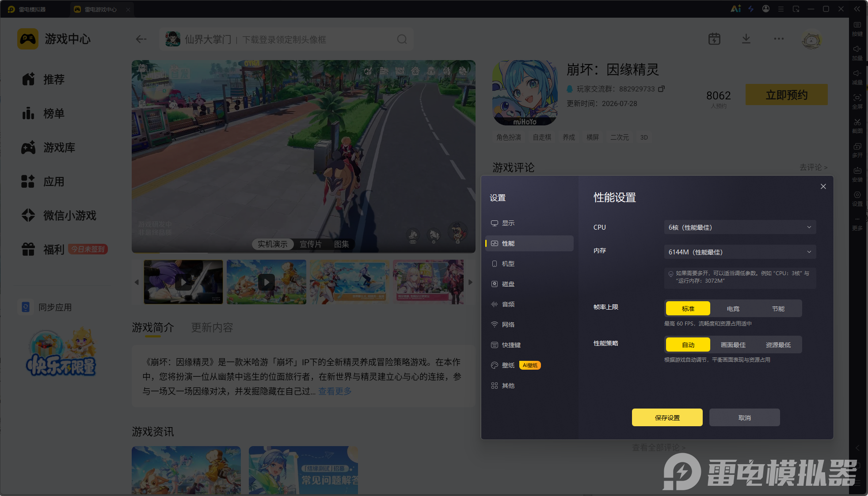
Task: Click the 多开 multi-instance icon
Action: tap(857, 151)
